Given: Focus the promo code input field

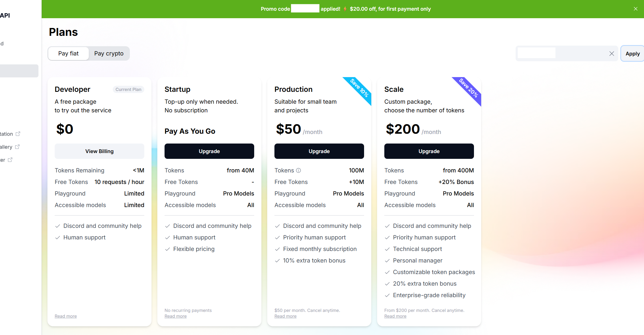Looking at the screenshot, I should (x=562, y=53).
